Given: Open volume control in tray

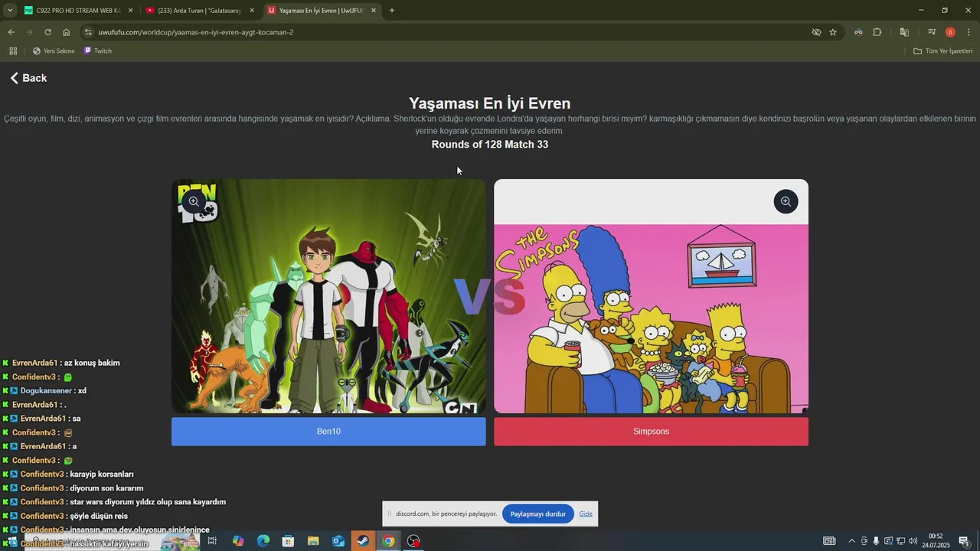Looking at the screenshot, I should point(913,541).
